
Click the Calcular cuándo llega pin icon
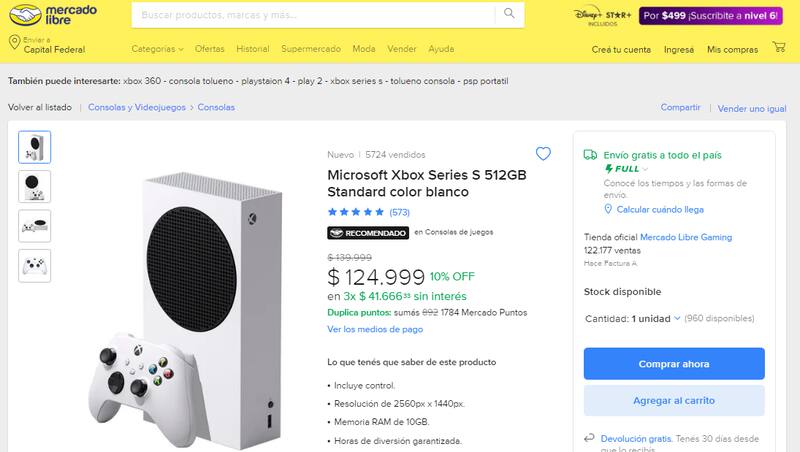click(608, 210)
